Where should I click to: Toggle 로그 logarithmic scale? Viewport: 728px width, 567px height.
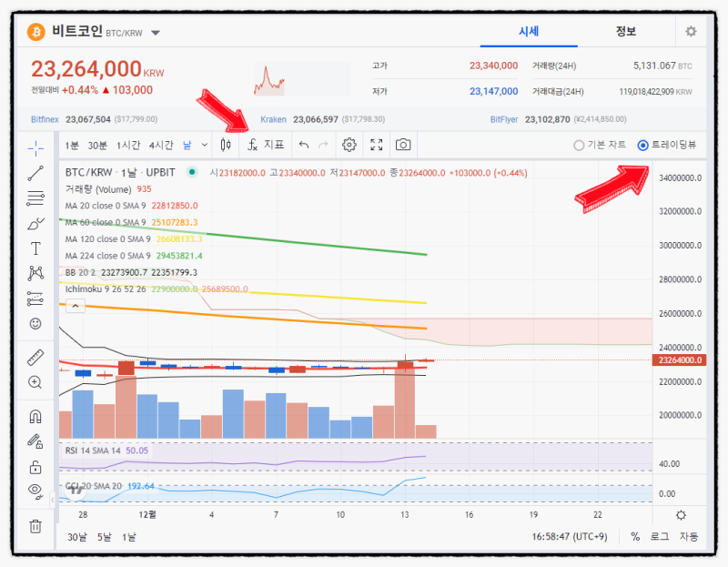pos(659,537)
